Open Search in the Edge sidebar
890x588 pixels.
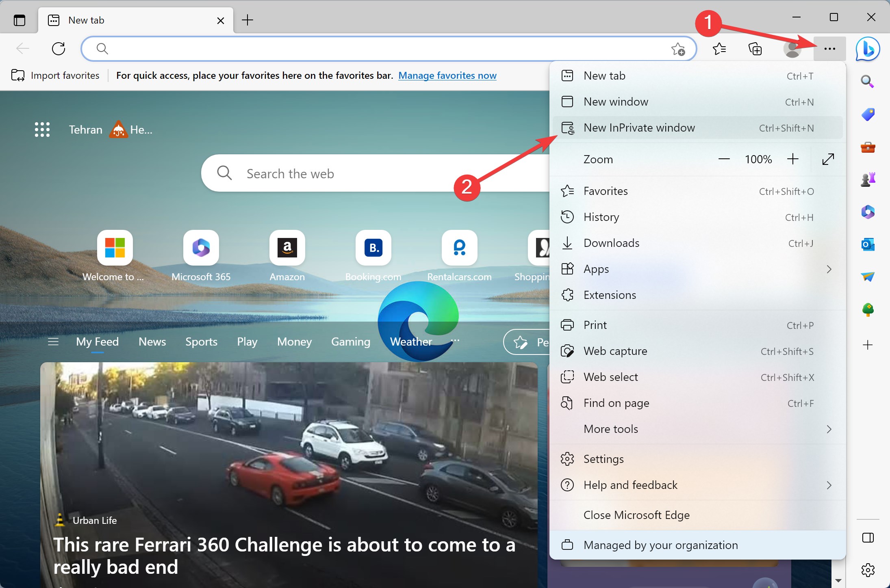tap(868, 81)
